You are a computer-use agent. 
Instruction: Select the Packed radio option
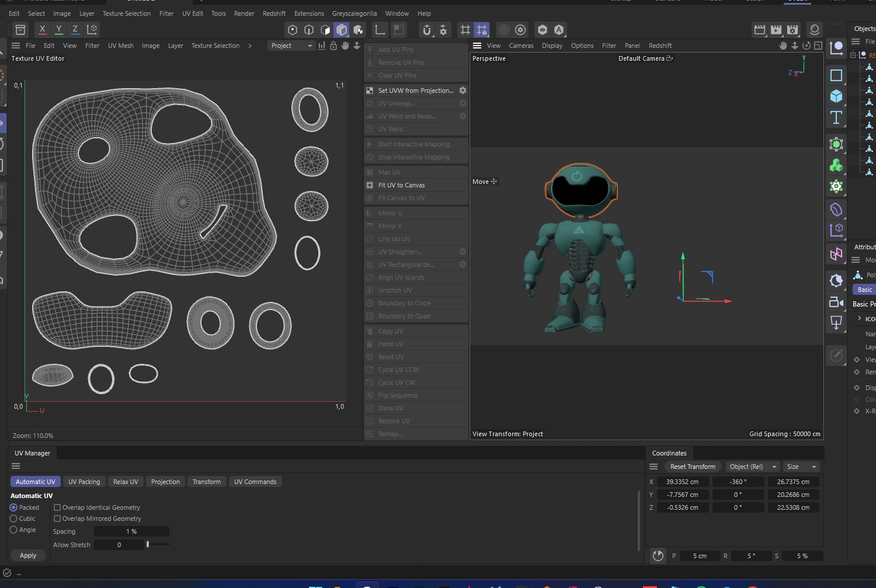click(13, 507)
